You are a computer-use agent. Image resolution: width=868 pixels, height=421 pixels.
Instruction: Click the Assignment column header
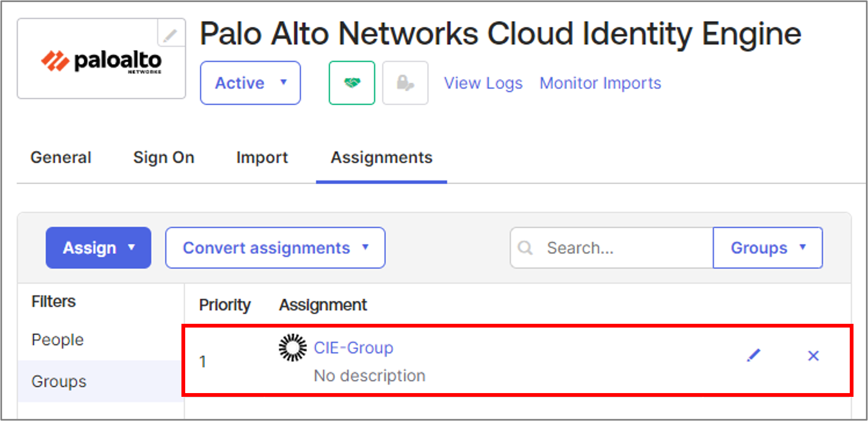(323, 305)
